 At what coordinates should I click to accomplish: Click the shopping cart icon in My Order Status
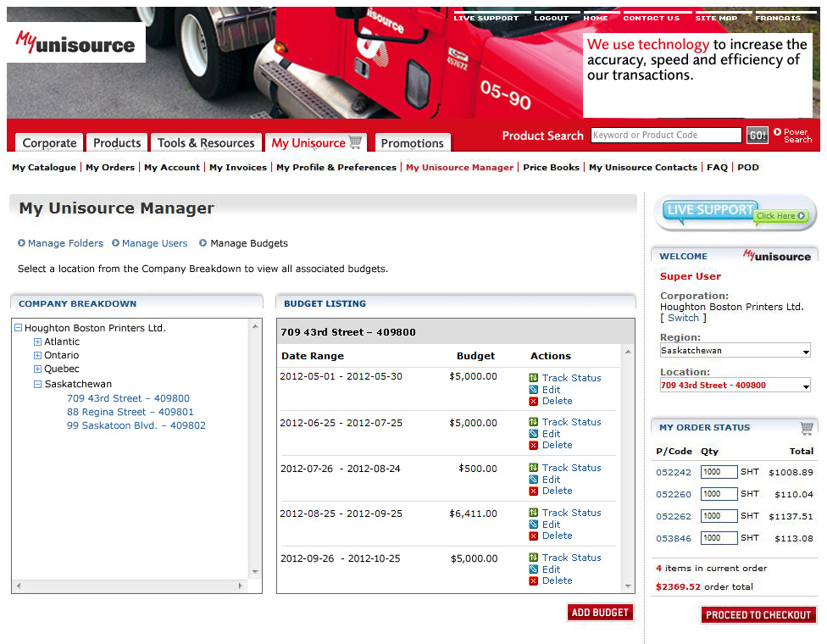click(x=807, y=428)
